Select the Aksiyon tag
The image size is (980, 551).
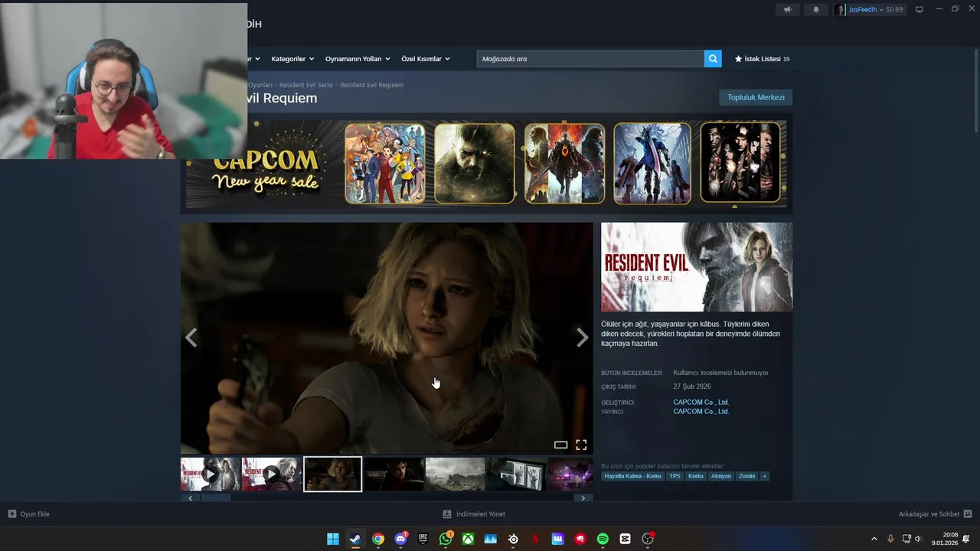(720, 476)
